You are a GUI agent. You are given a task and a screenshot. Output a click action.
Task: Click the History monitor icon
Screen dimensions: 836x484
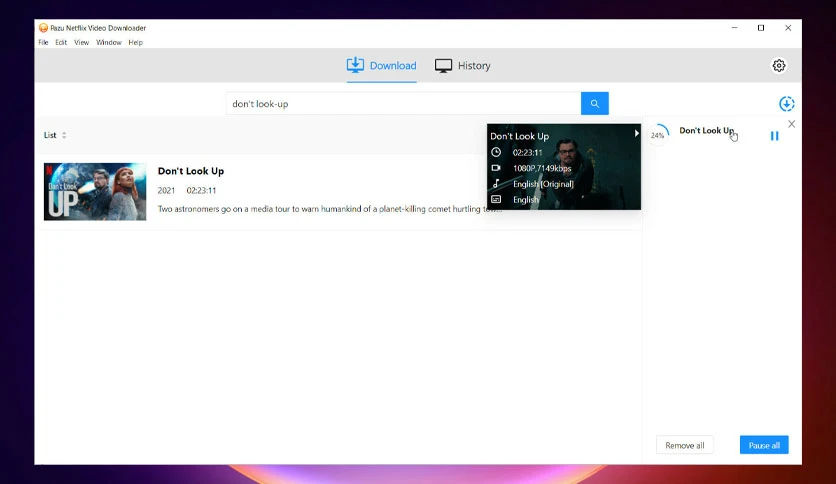click(x=443, y=66)
